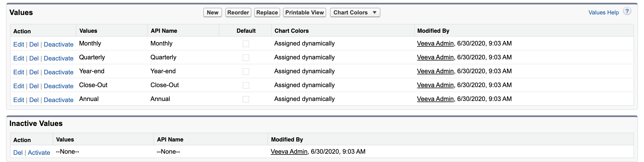Check the Default box for Year-end
The height and width of the screenshot is (162, 644).
click(246, 72)
